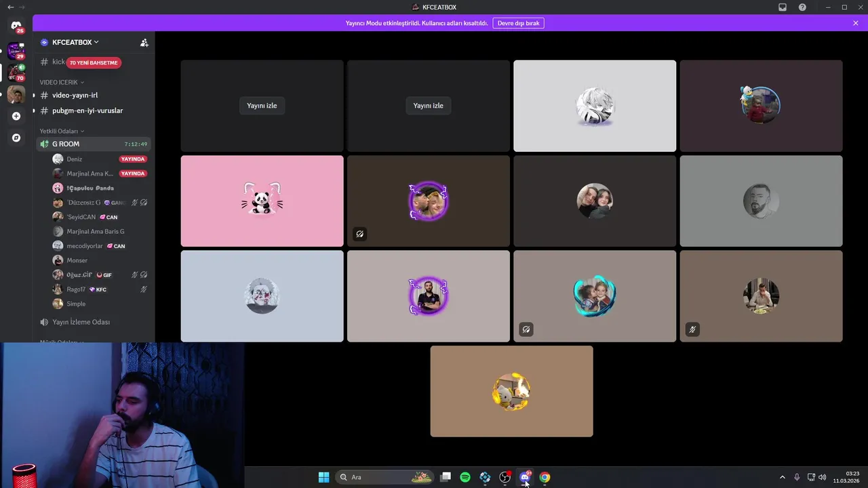Add a server with plus icon

16,116
